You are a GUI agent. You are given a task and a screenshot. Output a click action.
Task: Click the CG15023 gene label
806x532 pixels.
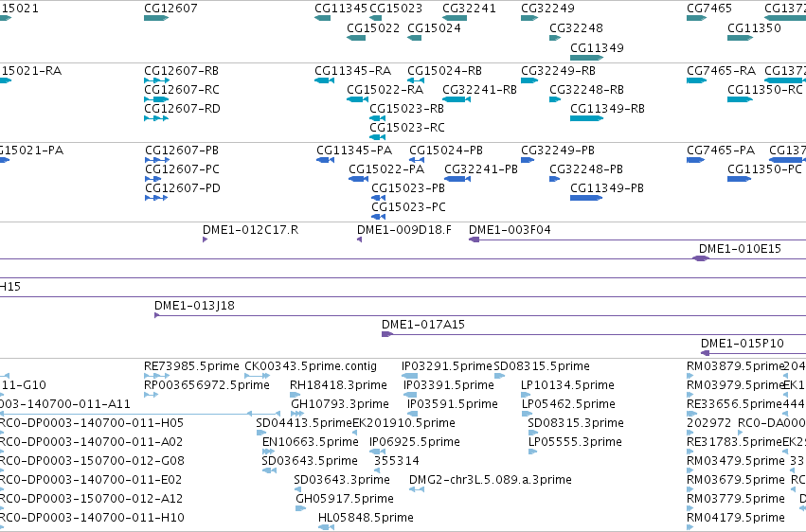tap(396, 9)
